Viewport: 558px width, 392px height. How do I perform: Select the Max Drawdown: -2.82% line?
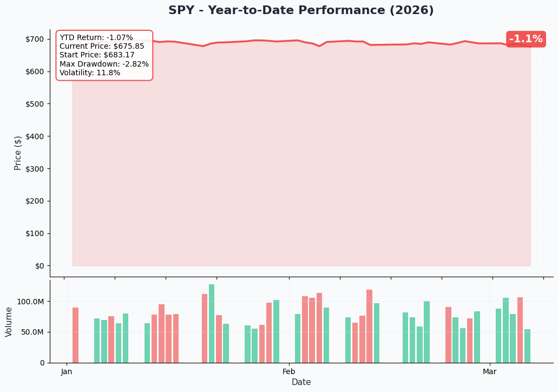point(104,64)
